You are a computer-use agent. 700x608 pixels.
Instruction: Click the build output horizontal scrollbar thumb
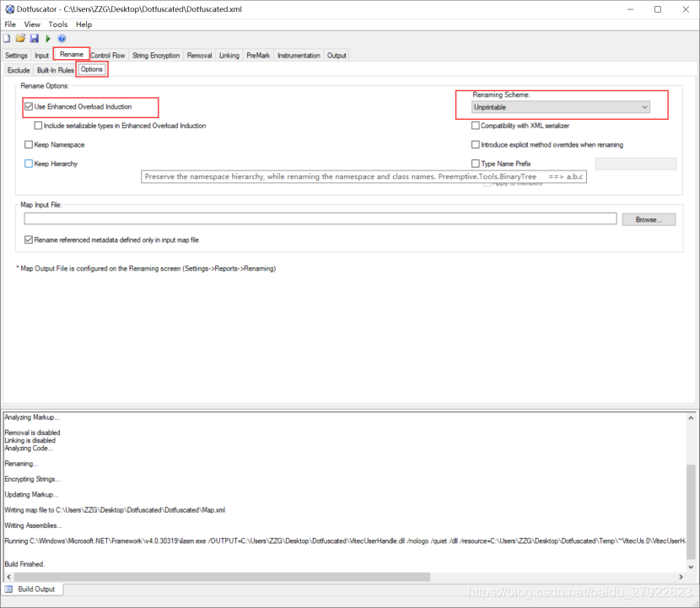pyautogui.click(x=223, y=577)
